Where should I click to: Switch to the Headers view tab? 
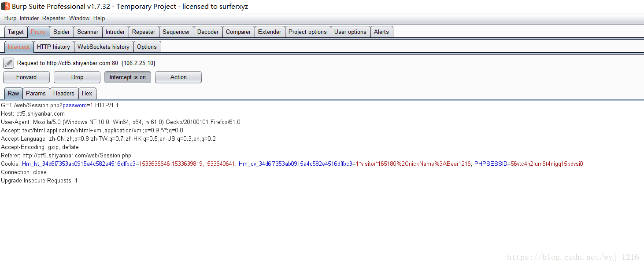tap(64, 93)
